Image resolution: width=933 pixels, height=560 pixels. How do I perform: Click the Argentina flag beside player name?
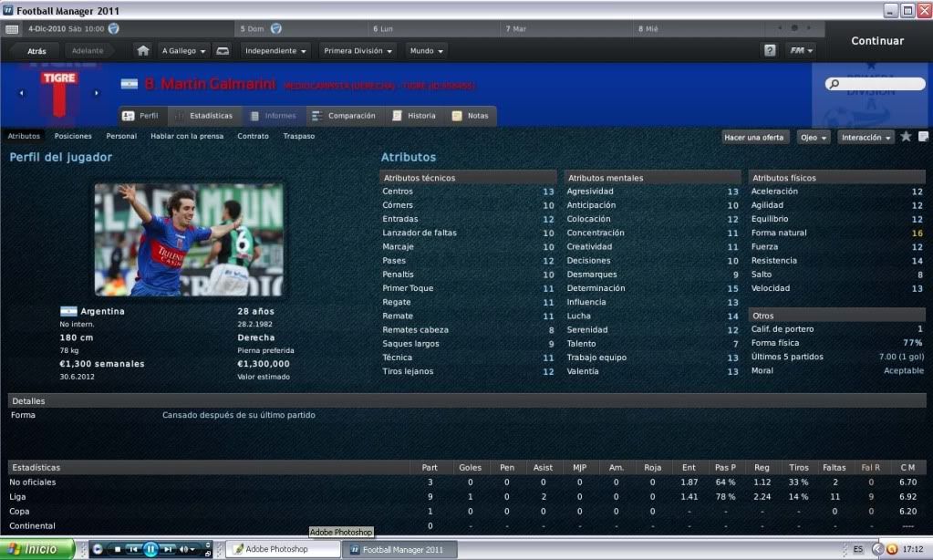(130, 84)
